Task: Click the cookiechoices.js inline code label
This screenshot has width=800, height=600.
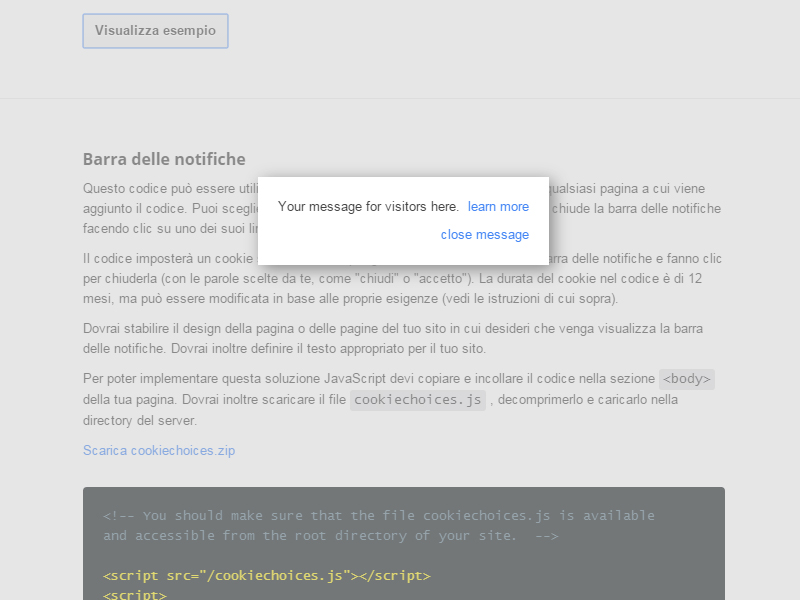Action: [418, 400]
